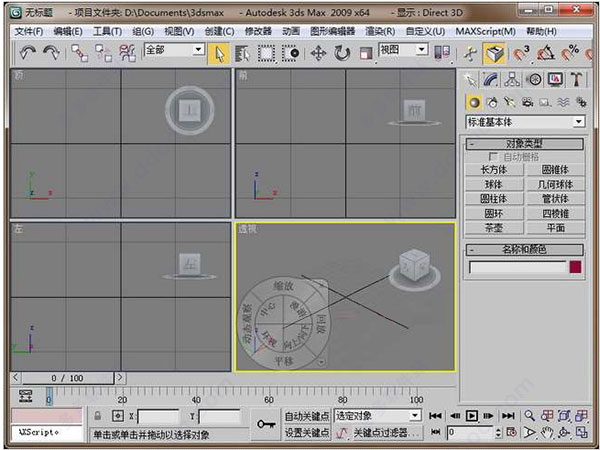The image size is (600, 450).
Task: Toggle the Window/Crossing selection icon
Action: (x=290, y=54)
